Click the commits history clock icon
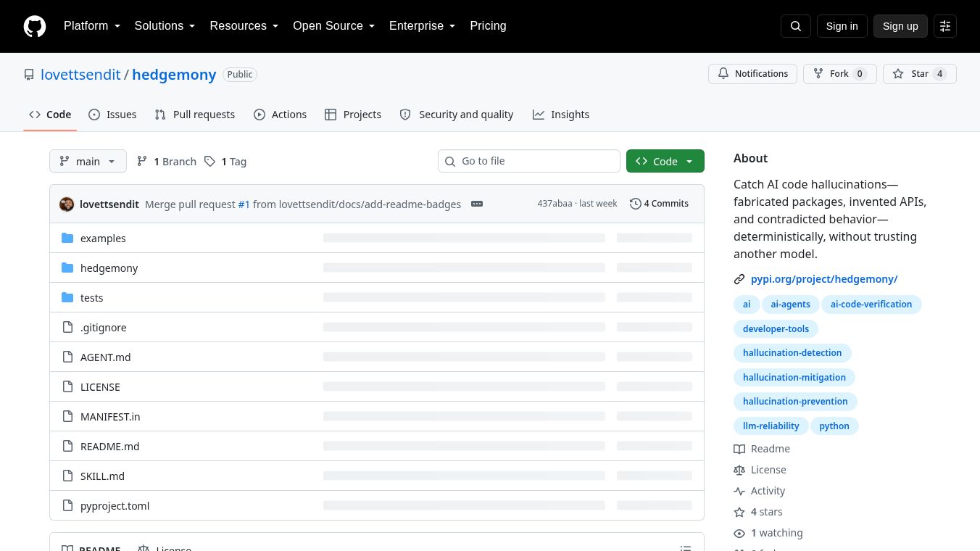 coord(636,204)
